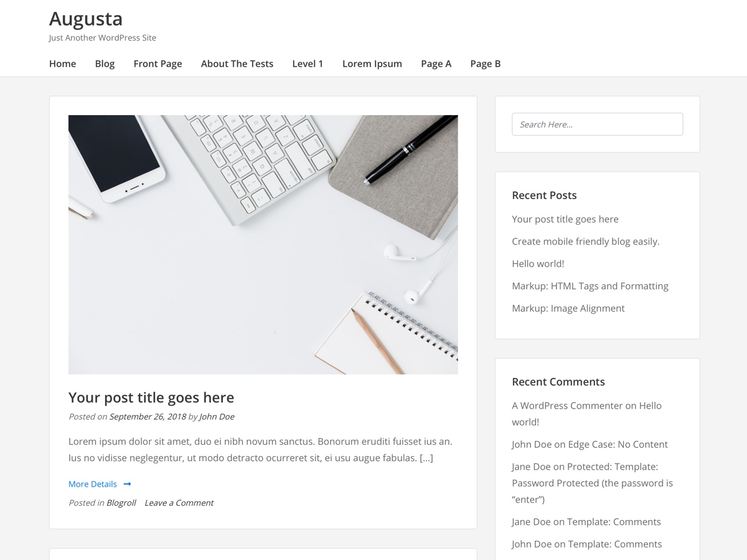The height and width of the screenshot is (560, 747).
Task: Open the Blogroll category link
Action: click(x=121, y=502)
